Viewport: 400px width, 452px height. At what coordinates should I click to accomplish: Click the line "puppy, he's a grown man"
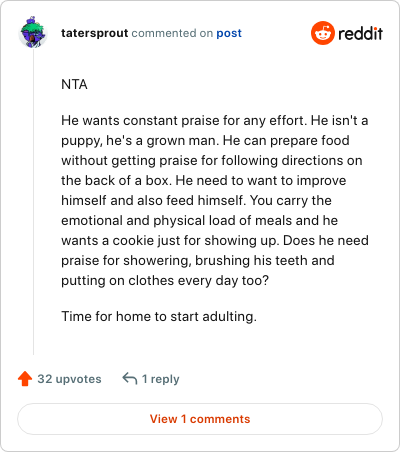[140, 140]
